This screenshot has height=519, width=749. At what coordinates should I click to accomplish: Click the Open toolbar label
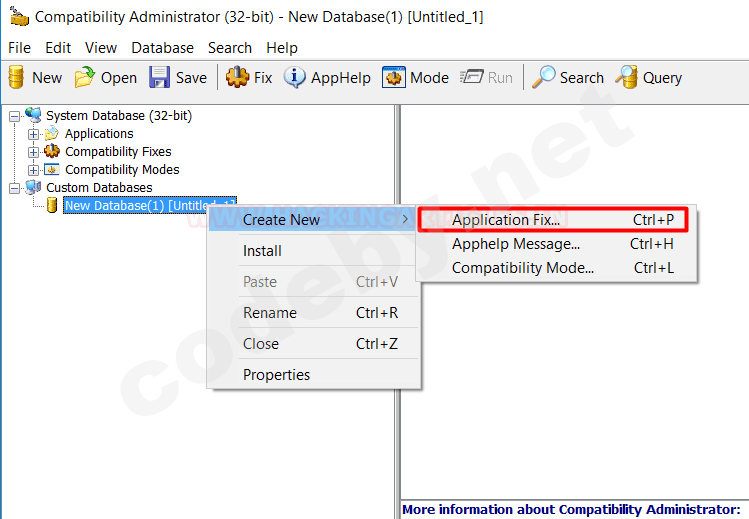[x=119, y=77]
